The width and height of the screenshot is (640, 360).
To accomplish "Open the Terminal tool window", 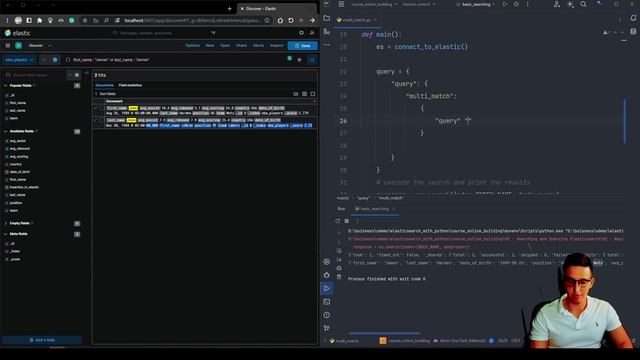I will (327, 302).
